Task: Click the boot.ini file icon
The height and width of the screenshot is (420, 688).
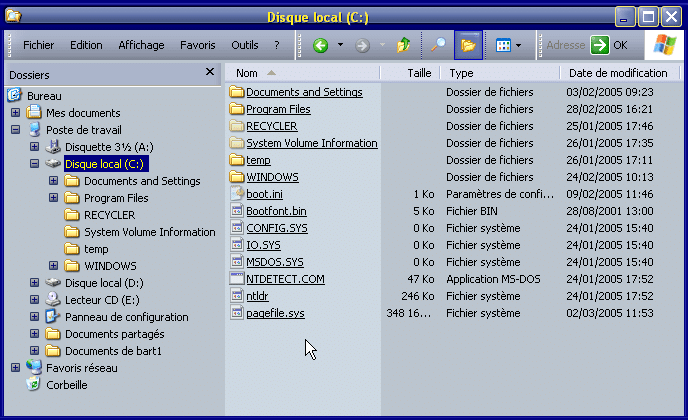Action: pos(236,194)
